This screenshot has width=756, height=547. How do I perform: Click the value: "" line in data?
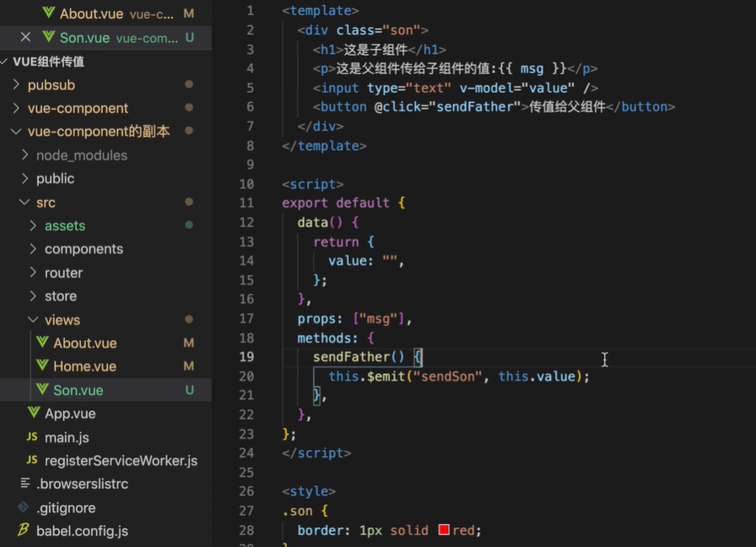click(x=366, y=261)
